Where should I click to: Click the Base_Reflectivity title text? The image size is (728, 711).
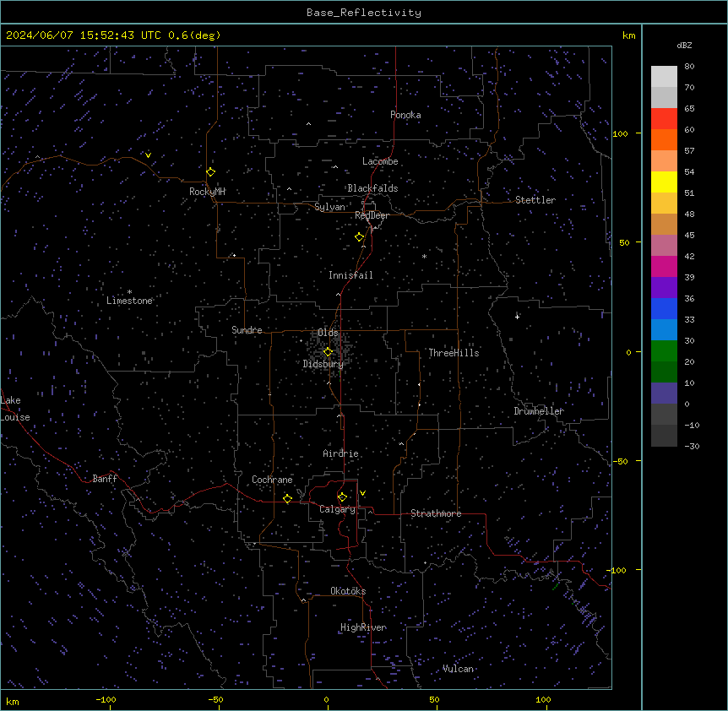(x=364, y=13)
